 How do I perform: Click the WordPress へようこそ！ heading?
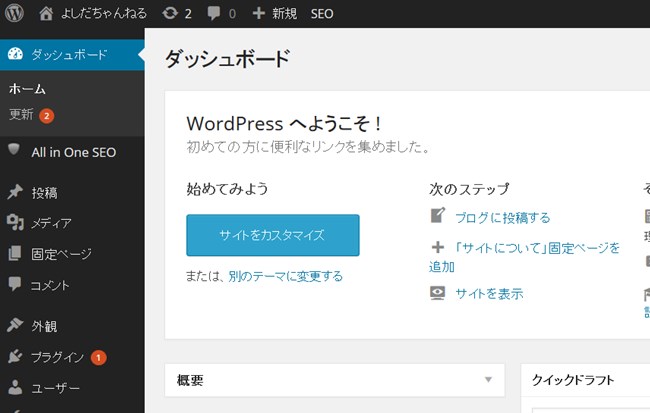[284, 124]
